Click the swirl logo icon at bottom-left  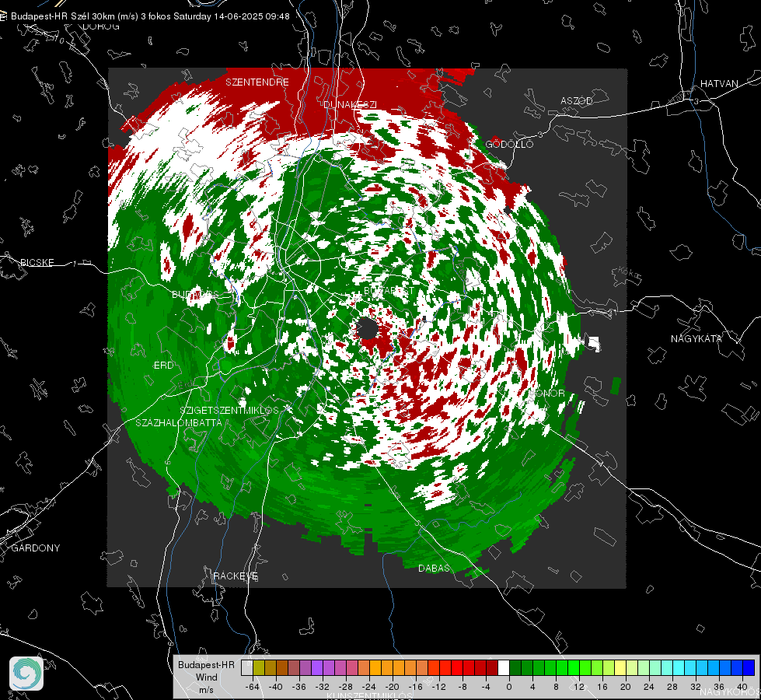26,674
